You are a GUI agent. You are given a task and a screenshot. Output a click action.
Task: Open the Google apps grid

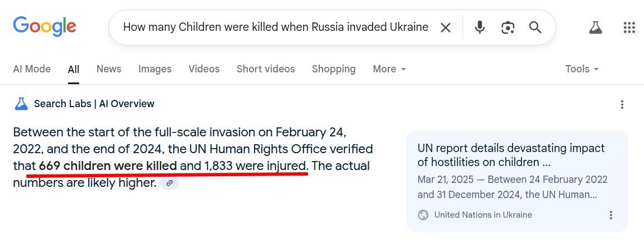(629, 27)
